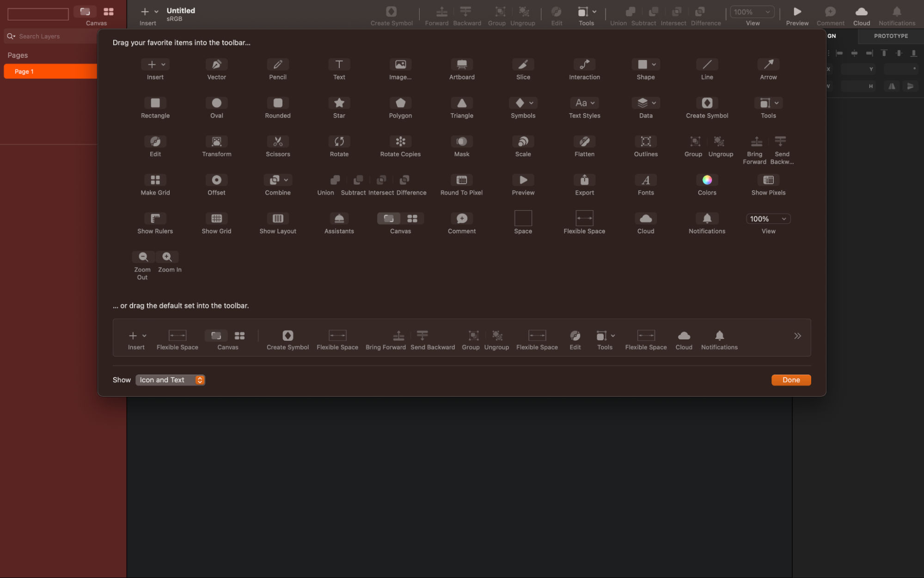Image resolution: width=924 pixels, height=578 pixels.
Task: Select the Flexible Space palette item
Action: [584, 222]
